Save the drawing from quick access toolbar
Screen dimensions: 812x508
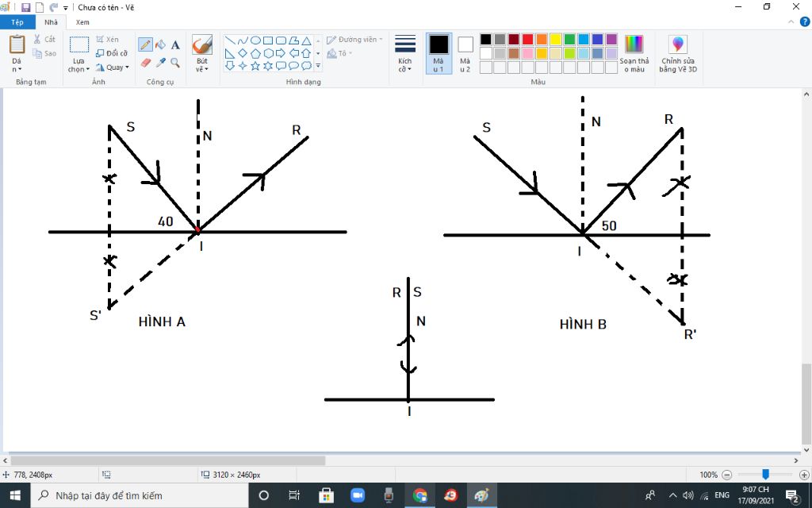25,7
